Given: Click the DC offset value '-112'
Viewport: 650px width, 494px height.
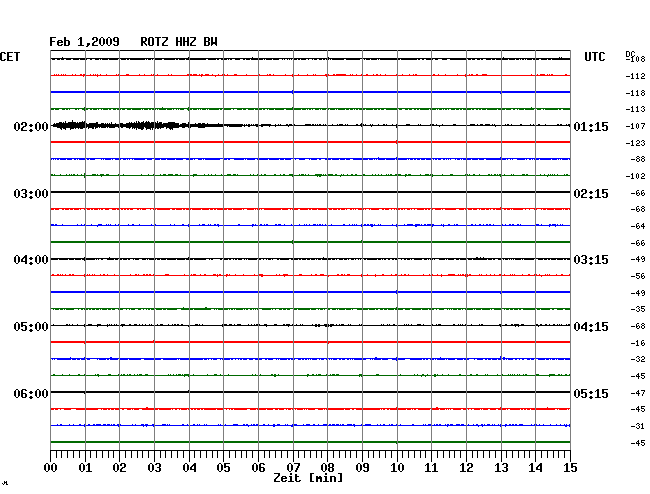Looking at the screenshot, I should (x=635, y=76).
